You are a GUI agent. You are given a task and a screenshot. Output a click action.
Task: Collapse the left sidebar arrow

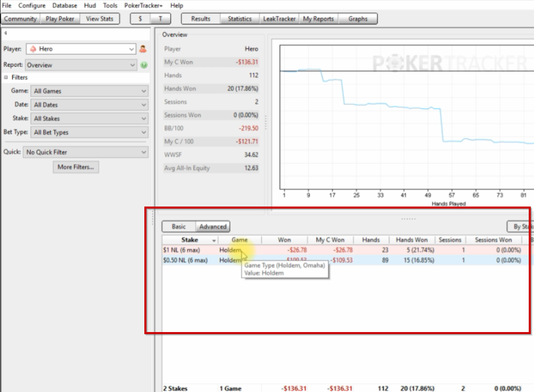pos(6,33)
